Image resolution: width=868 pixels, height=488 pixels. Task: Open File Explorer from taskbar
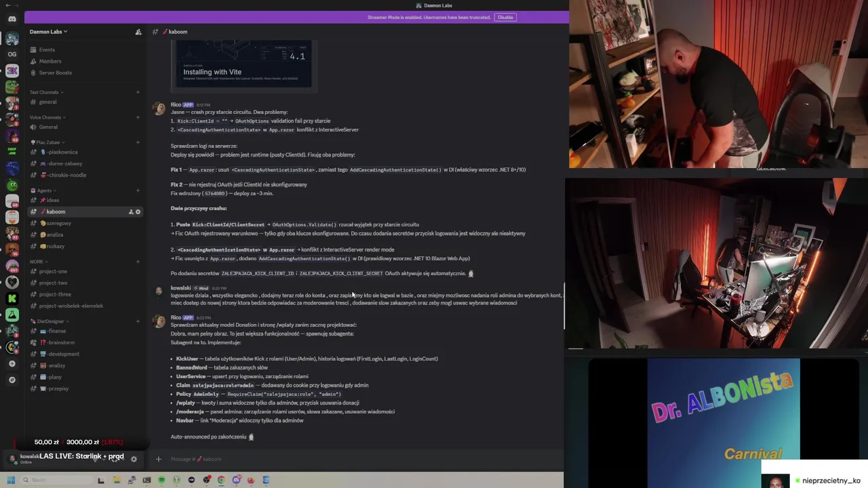tap(117, 480)
